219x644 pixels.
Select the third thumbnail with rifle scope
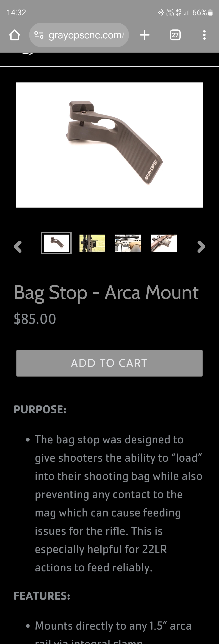click(128, 243)
